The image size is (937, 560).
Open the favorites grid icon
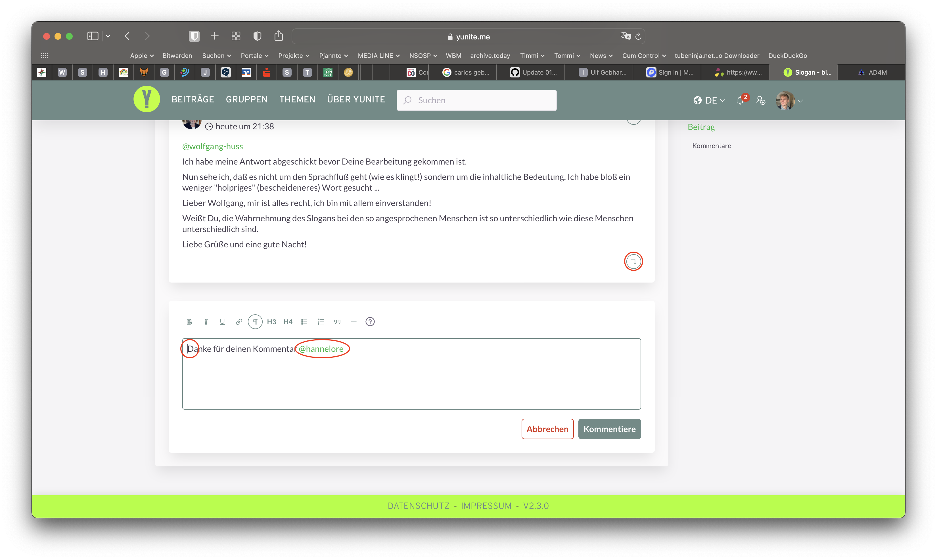pos(44,56)
